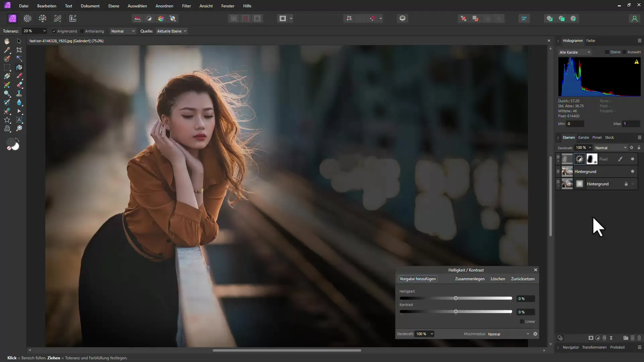Image resolution: width=644 pixels, height=362 pixels.
Task: Open the Alle Kanäle histogram dropdown
Action: coord(575,52)
